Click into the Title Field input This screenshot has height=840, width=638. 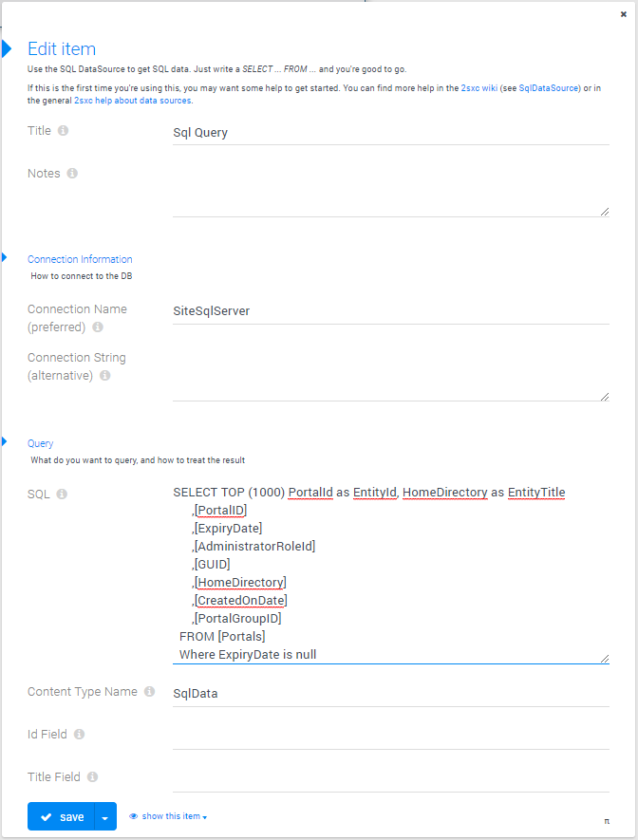391,778
